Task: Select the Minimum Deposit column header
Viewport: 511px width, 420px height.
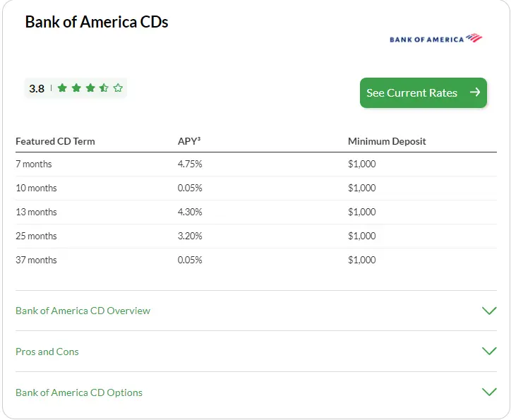Action: pyautogui.click(x=387, y=141)
